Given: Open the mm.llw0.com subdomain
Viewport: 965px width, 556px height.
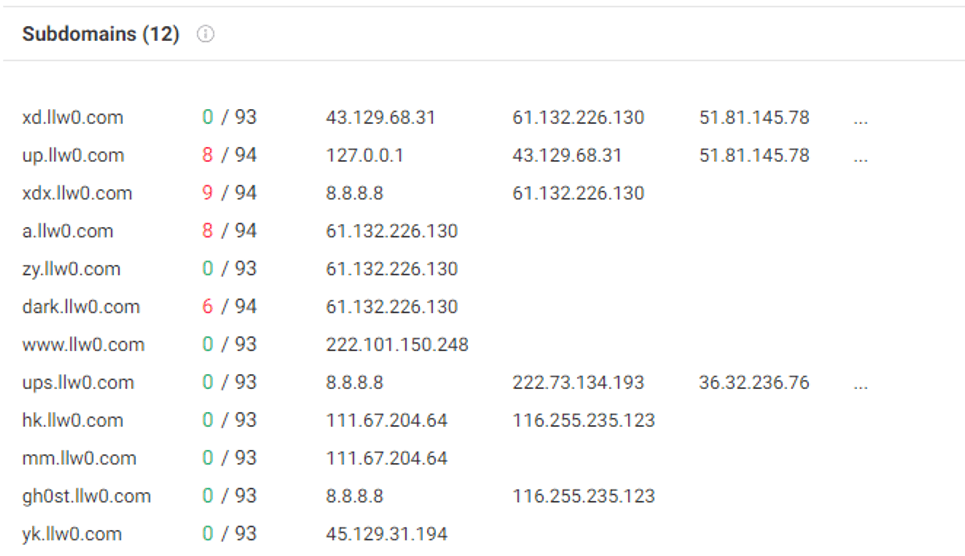Looking at the screenshot, I should (x=79, y=459).
